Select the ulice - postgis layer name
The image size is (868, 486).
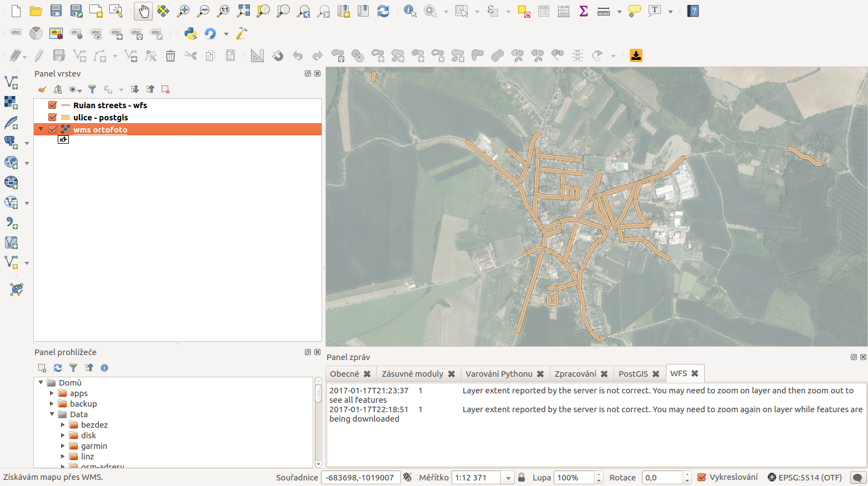(101, 117)
